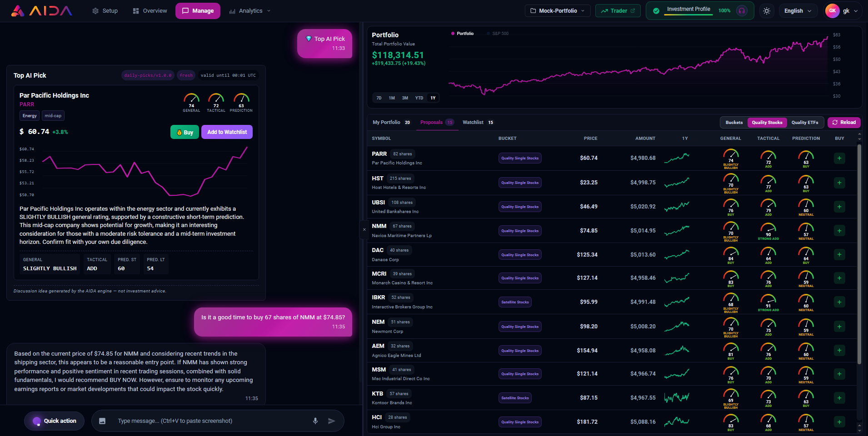
Task: Open the Manage tab
Action: (198, 11)
